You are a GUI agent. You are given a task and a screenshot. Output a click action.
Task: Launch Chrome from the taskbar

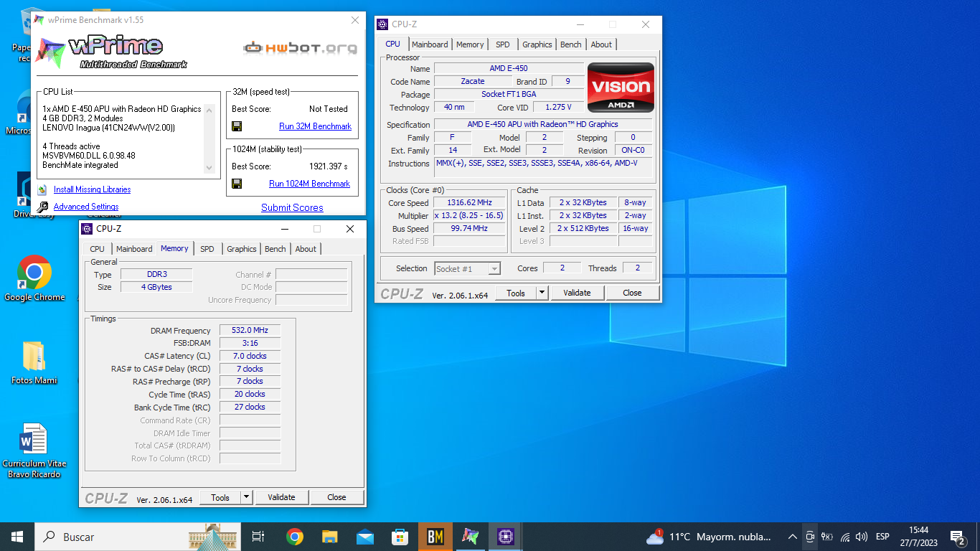click(294, 537)
